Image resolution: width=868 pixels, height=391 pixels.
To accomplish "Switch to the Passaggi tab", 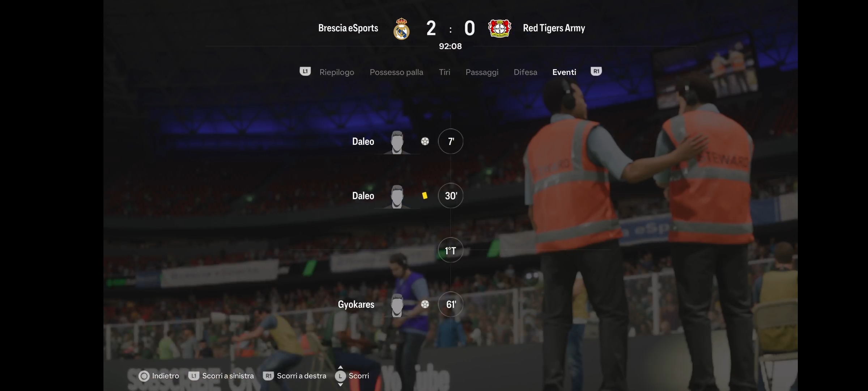I will (482, 72).
